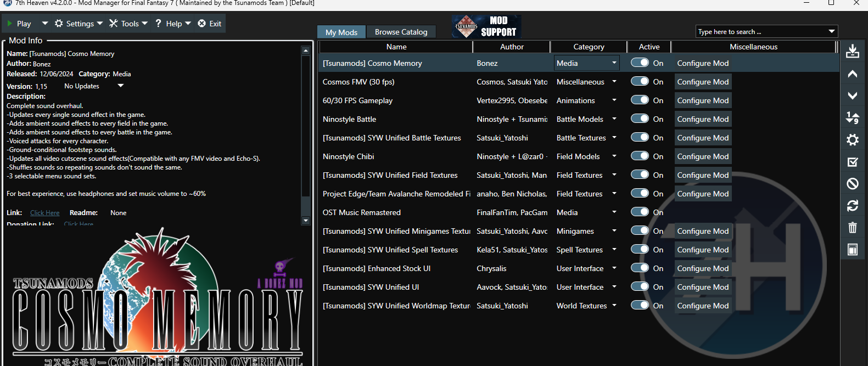Toggle the Project Edge/Team Avalanche active switch

[640, 193]
